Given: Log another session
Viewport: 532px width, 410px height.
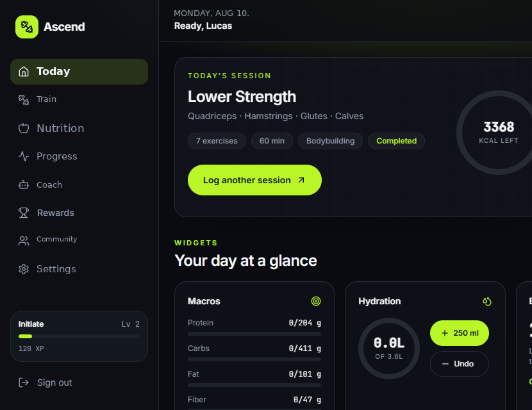Looking at the screenshot, I should 254,180.
